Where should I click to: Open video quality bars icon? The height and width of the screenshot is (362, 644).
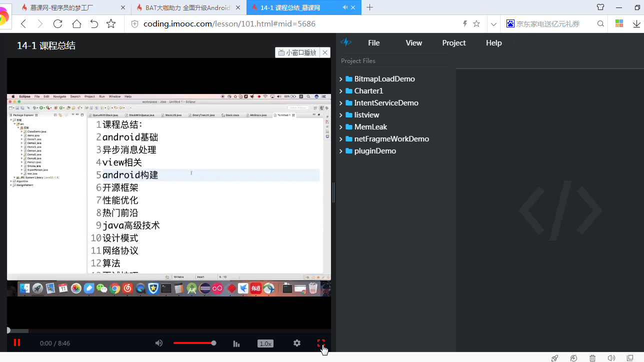click(236, 343)
